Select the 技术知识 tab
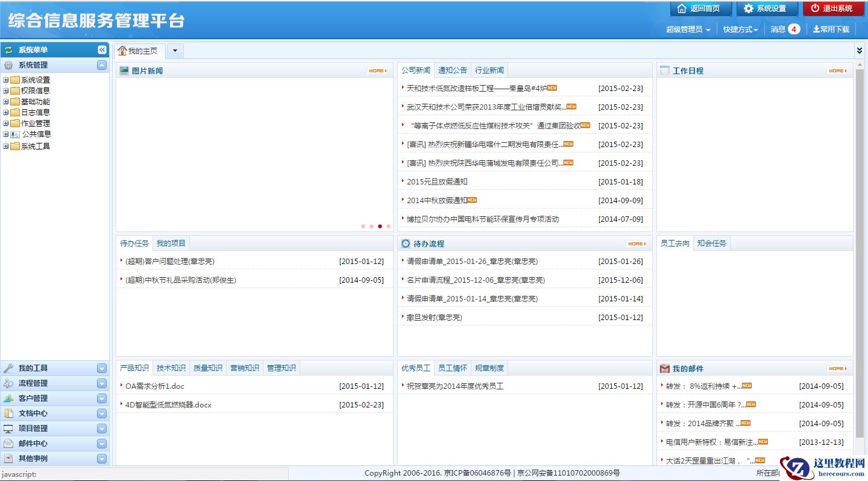Screen dimensions: 868x481 171,368
